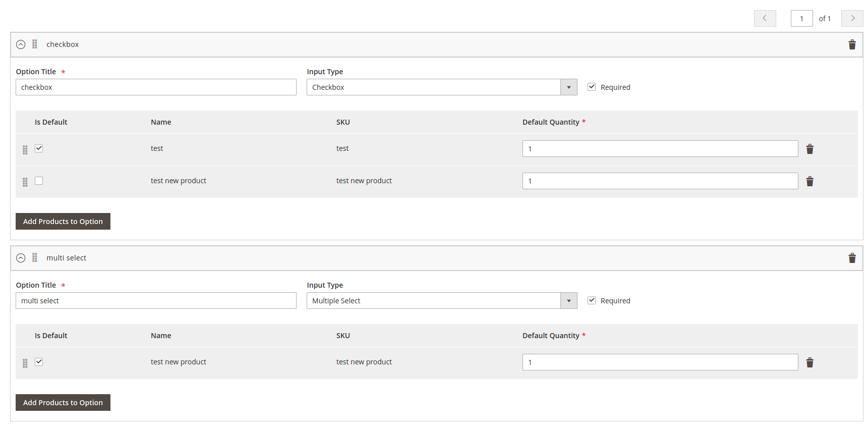Delete the checkbox bundle option

(852, 44)
